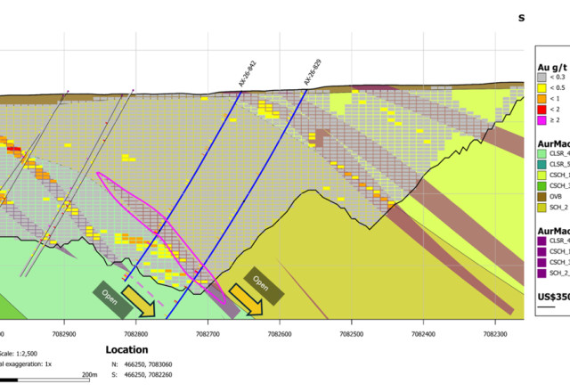Click the 7082500 axis label
This screenshot has width=570, height=392.
(x=352, y=334)
